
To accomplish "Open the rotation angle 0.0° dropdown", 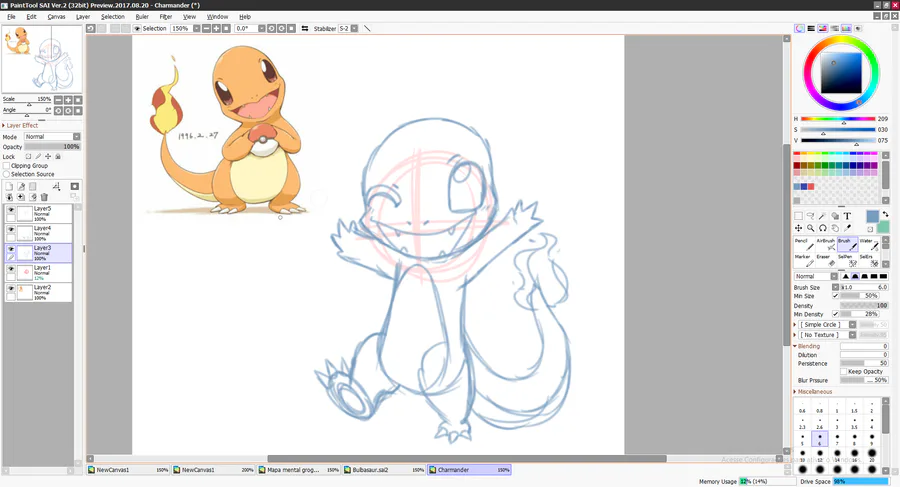I will [262, 28].
